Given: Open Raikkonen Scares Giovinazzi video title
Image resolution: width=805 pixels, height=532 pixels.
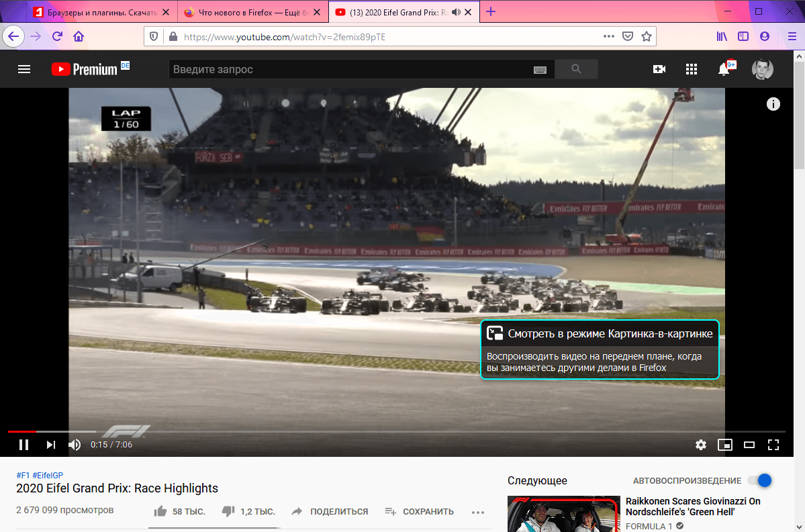Looking at the screenshot, I should coord(693,507).
